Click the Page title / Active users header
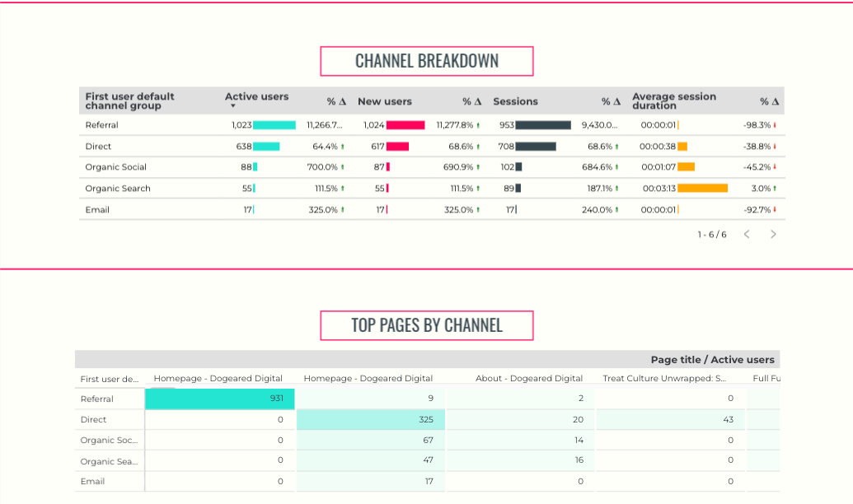The image size is (853, 504). point(712,359)
